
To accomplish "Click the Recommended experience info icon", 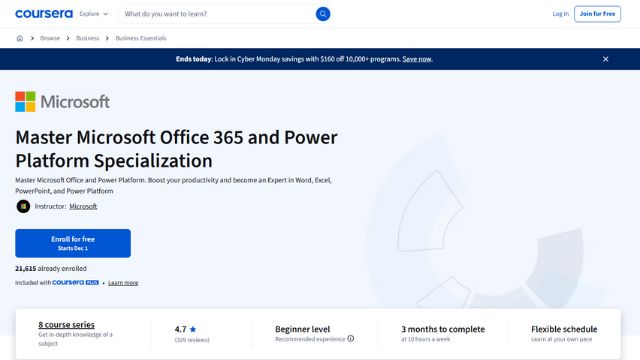I will [x=351, y=339].
